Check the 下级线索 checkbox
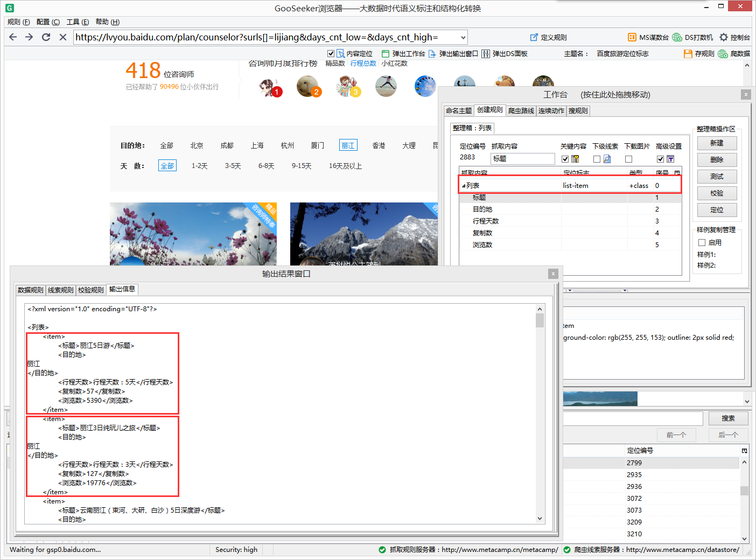The image size is (756, 560). click(597, 159)
